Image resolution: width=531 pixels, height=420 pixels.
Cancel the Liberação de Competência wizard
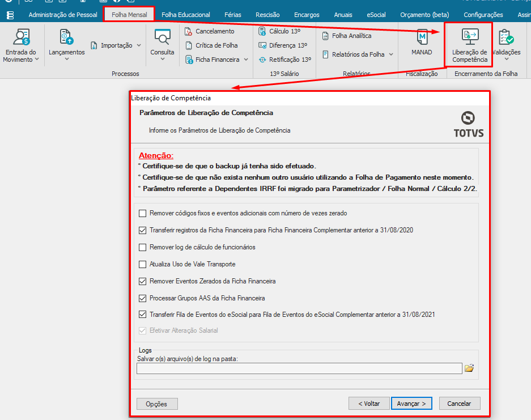(x=460, y=404)
